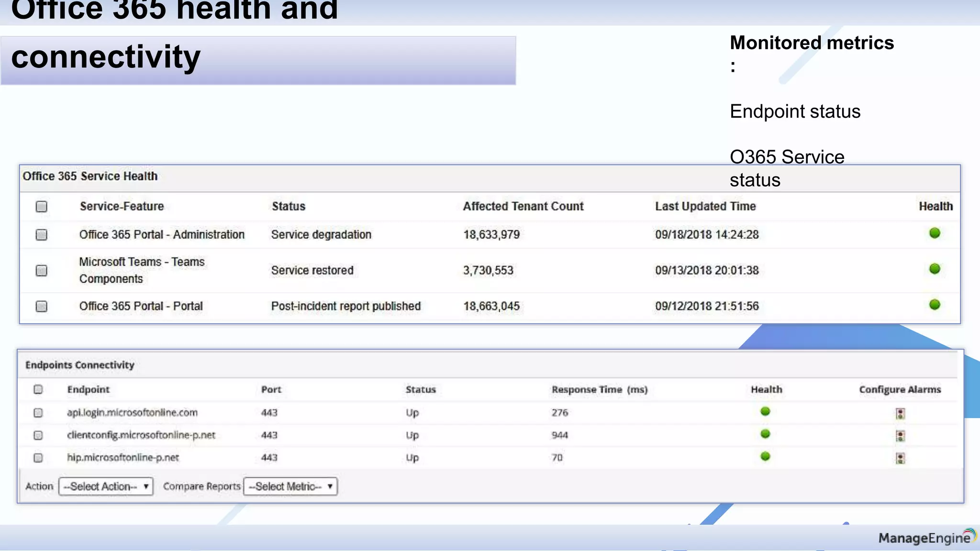Image resolution: width=980 pixels, height=551 pixels.
Task: Click the Health header in Endpoints table
Action: click(x=766, y=389)
